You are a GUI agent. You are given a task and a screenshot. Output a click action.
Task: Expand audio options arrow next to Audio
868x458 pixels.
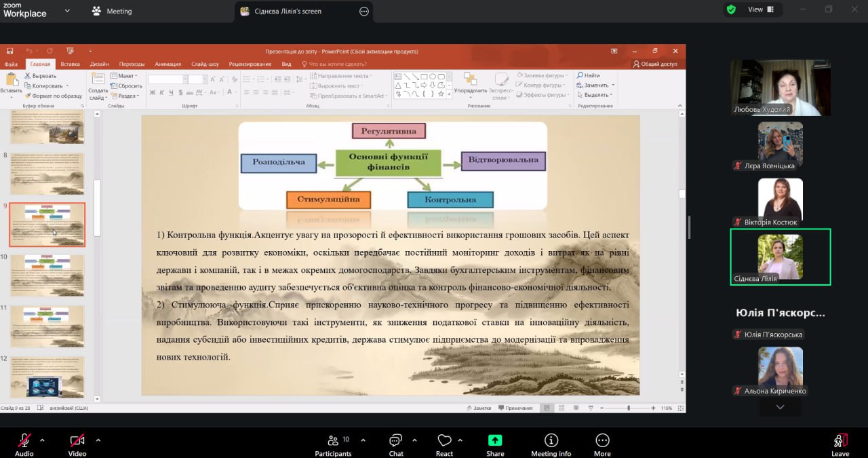(x=42, y=440)
